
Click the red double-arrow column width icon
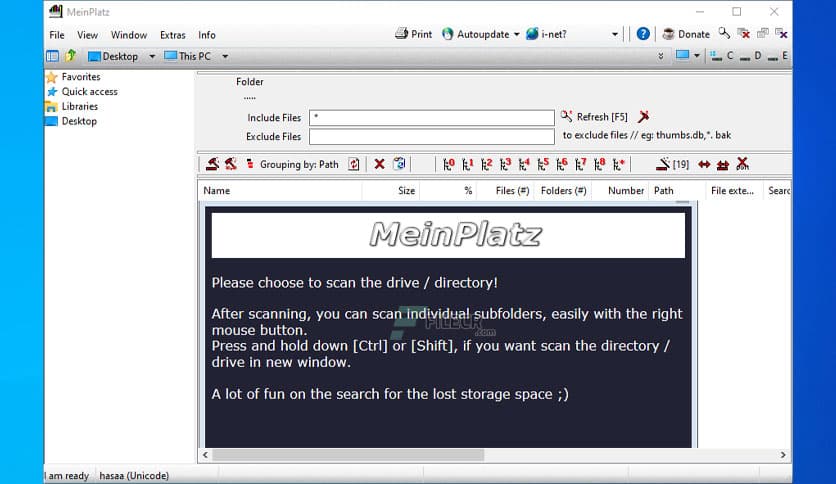click(x=704, y=164)
